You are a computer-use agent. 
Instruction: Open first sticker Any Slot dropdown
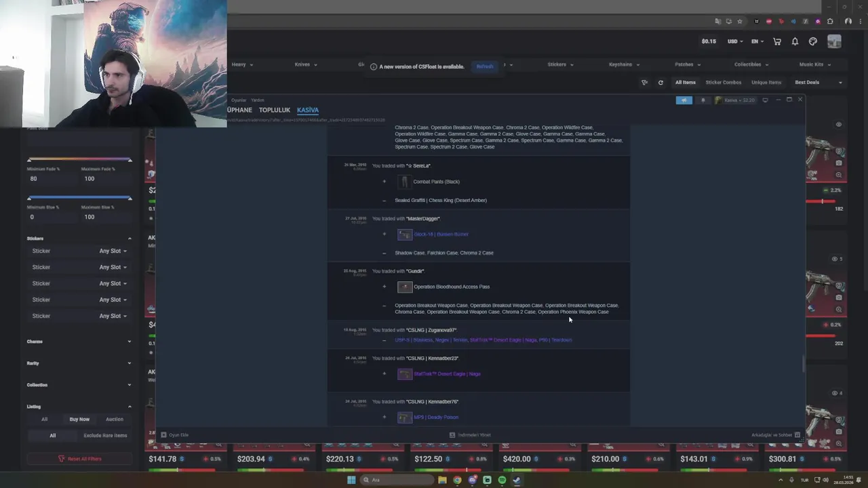[113, 251]
